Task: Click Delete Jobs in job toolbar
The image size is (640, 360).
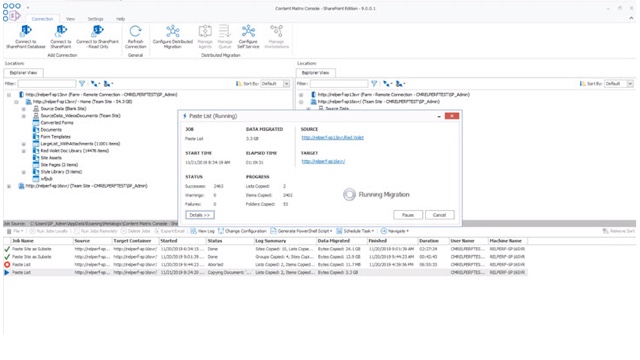Action: (x=136, y=231)
